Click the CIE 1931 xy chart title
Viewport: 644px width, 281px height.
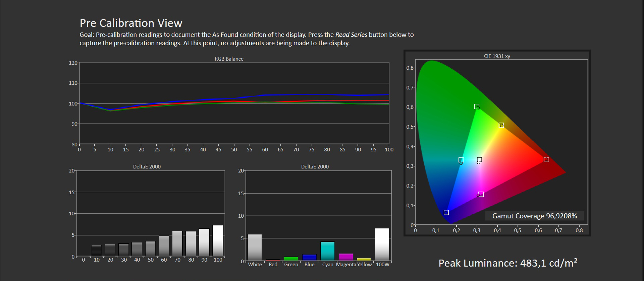coord(497,56)
